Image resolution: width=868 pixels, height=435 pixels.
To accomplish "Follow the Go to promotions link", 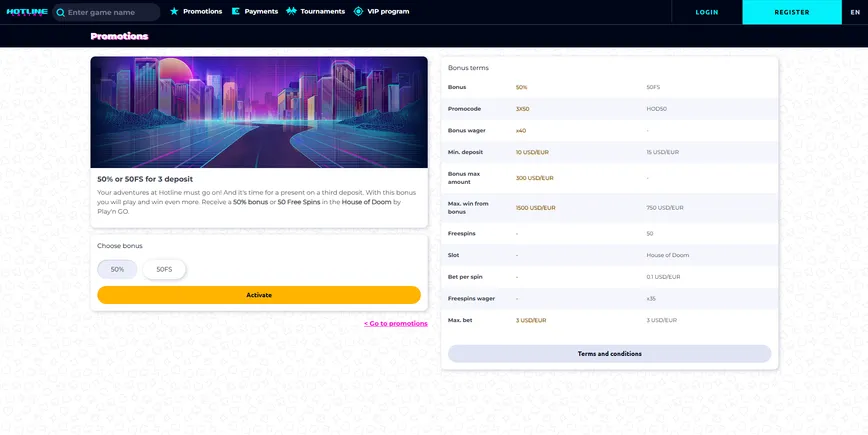I will pyautogui.click(x=396, y=323).
